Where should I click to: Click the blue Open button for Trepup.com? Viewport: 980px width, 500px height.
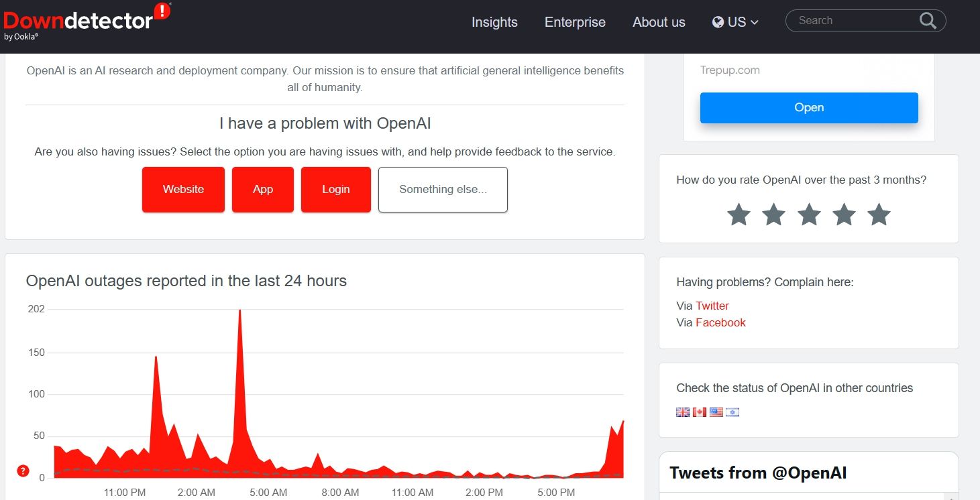pos(808,107)
